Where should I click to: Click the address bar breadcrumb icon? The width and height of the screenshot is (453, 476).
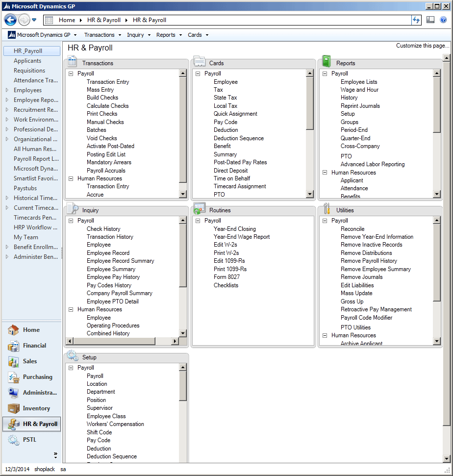(x=49, y=20)
